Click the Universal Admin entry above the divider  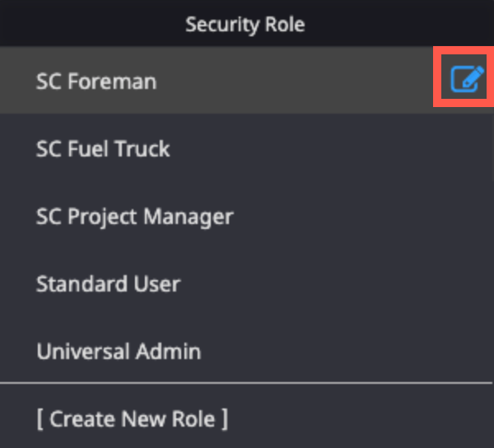pyautogui.click(x=245, y=351)
